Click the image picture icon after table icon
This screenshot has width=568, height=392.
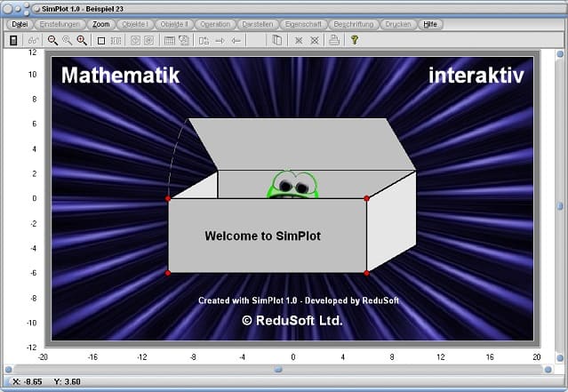point(184,40)
